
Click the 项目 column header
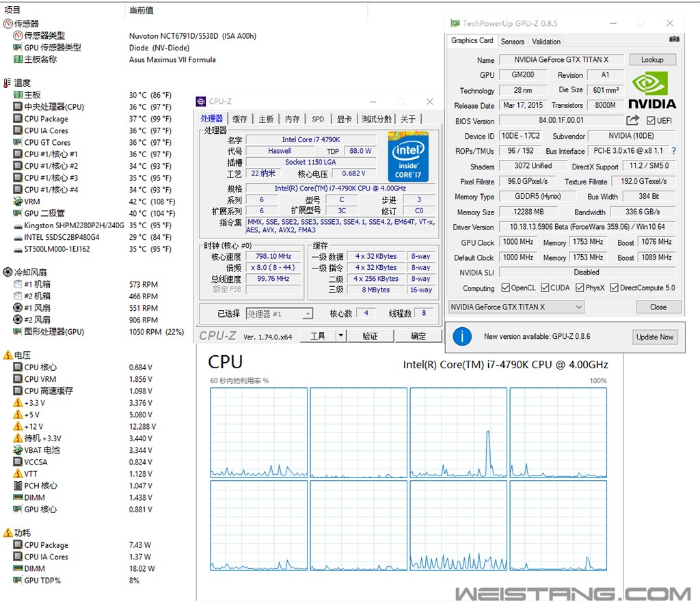[x=12, y=10]
